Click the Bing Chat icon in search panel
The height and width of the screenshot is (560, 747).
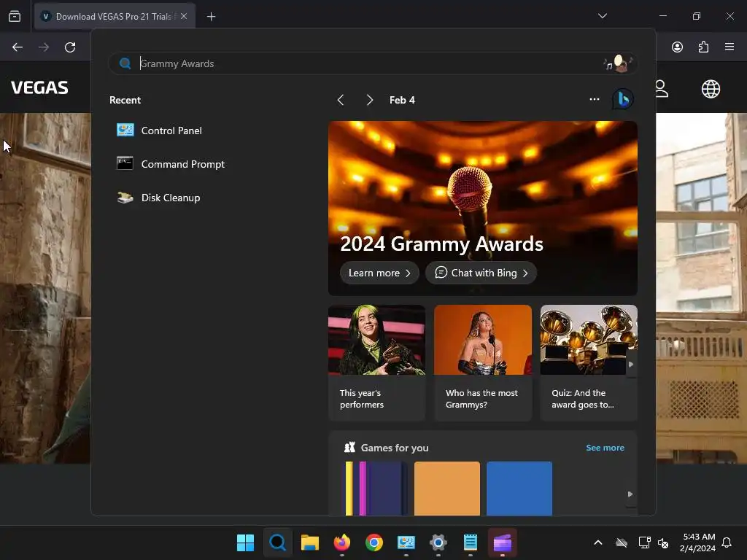pos(623,99)
